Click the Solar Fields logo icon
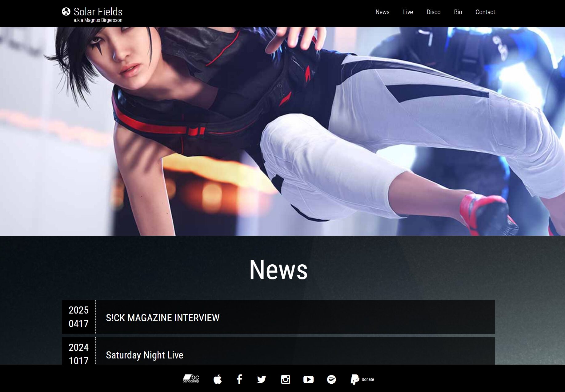Viewport: 565px width, 392px height. tap(66, 12)
